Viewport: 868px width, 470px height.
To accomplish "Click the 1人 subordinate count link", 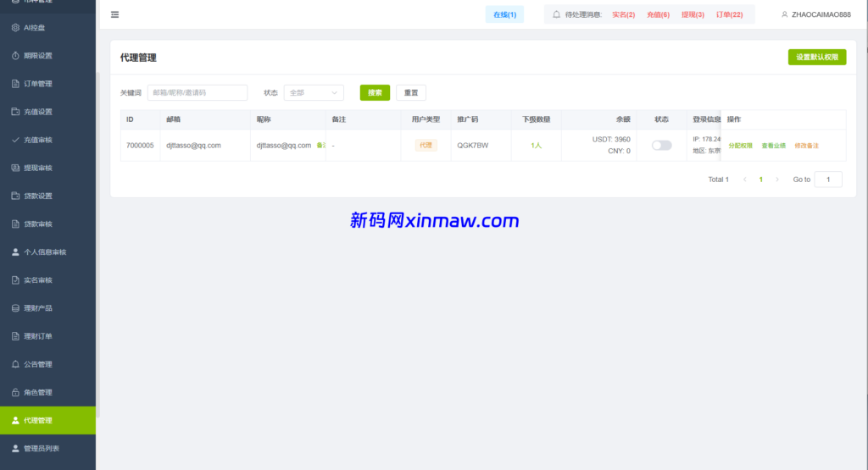I will (536, 146).
